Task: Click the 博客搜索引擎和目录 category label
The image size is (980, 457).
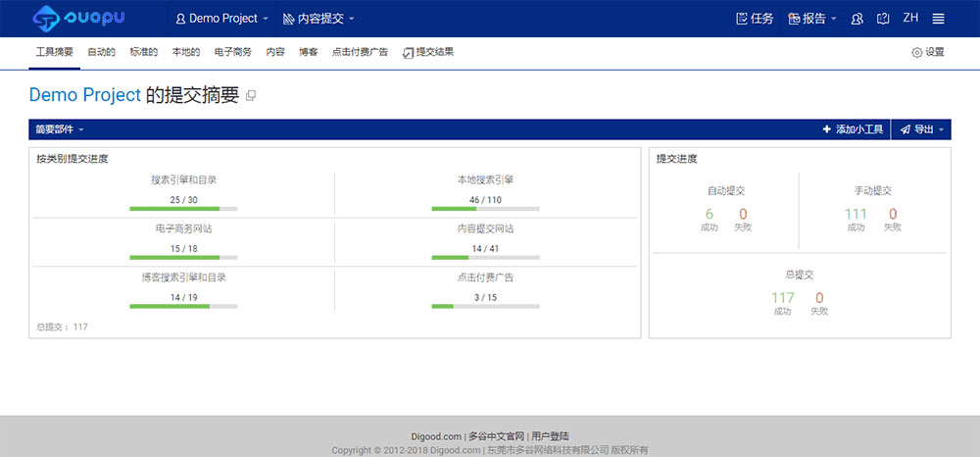Action: pyautogui.click(x=184, y=278)
